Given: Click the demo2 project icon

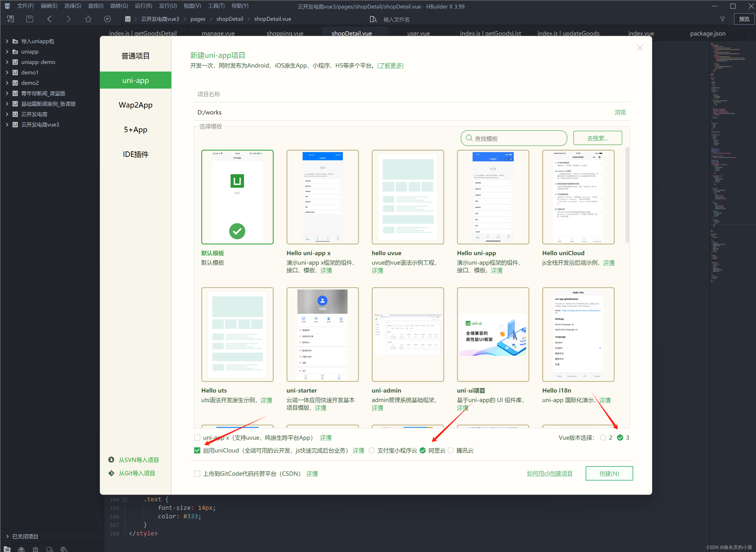Looking at the screenshot, I should 15,83.
